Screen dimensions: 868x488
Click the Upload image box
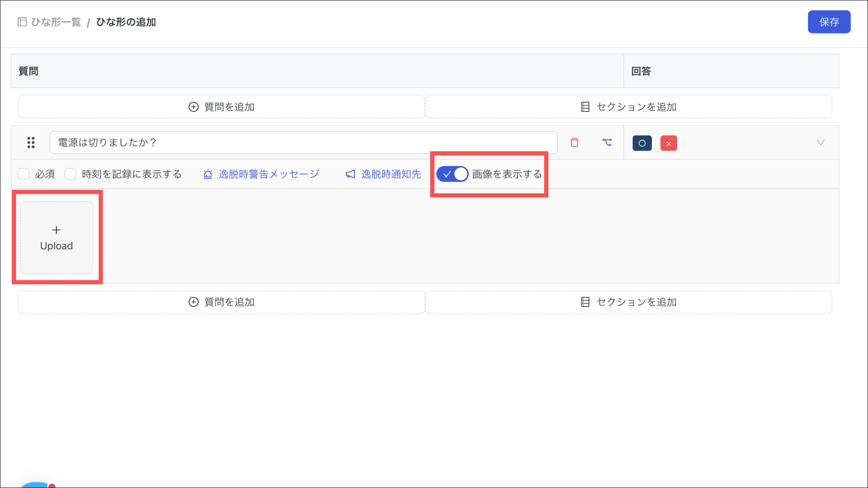[57, 238]
